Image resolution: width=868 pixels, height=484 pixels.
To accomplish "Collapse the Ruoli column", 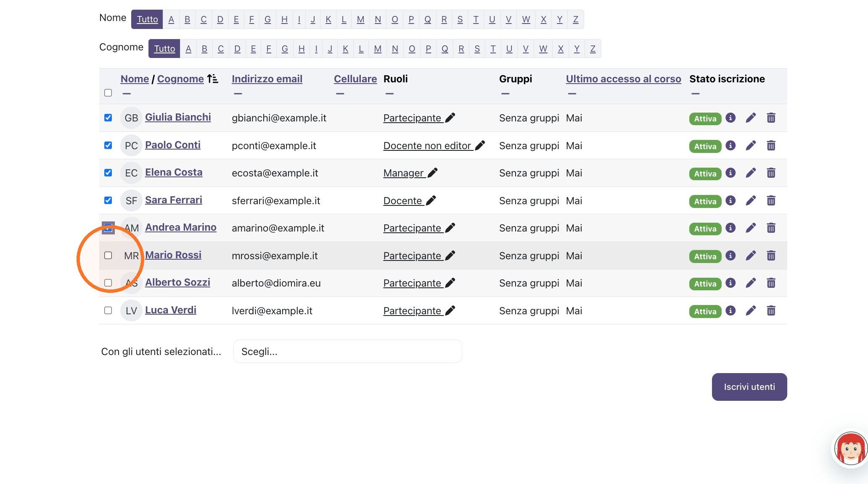I will coord(389,93).
